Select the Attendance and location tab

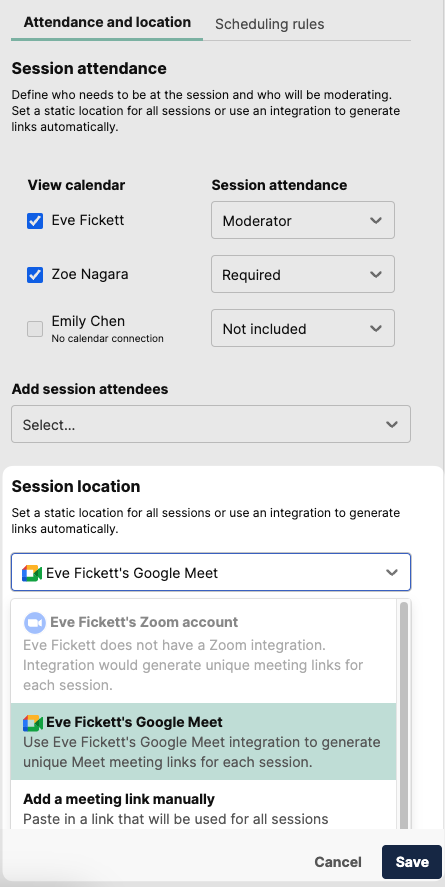coord(107,23)
